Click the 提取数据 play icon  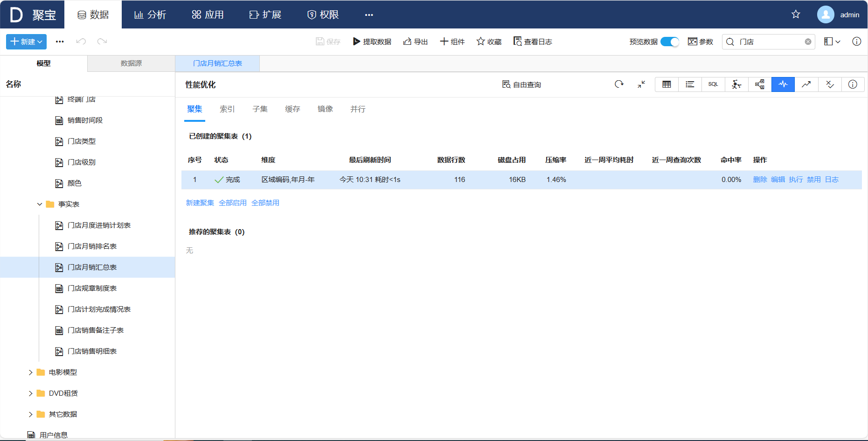tap(356, 42)
